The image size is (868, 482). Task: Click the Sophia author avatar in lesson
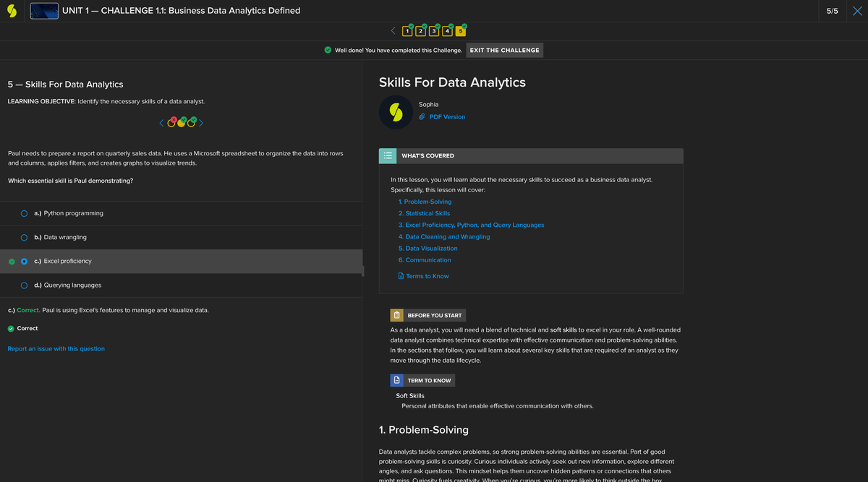point(396,112)
